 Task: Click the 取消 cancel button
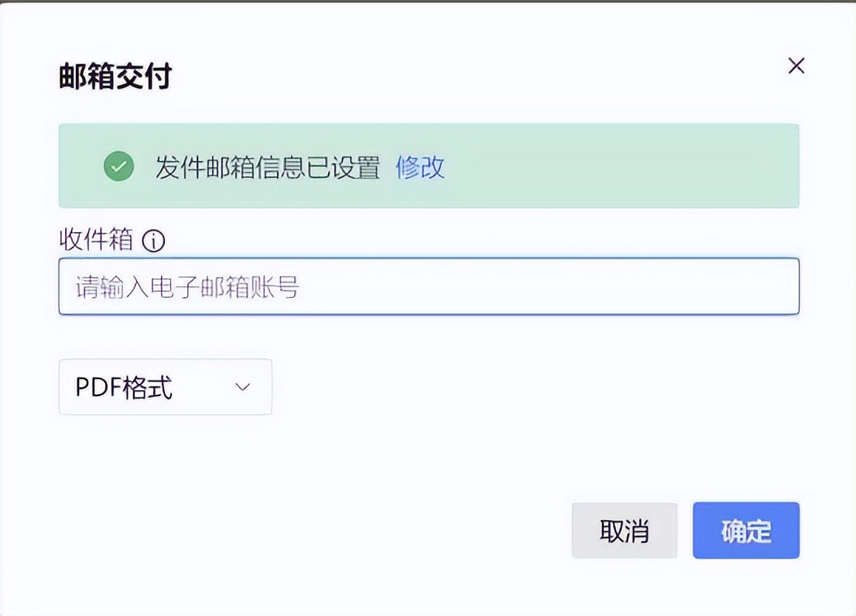[x=625, y=531]
